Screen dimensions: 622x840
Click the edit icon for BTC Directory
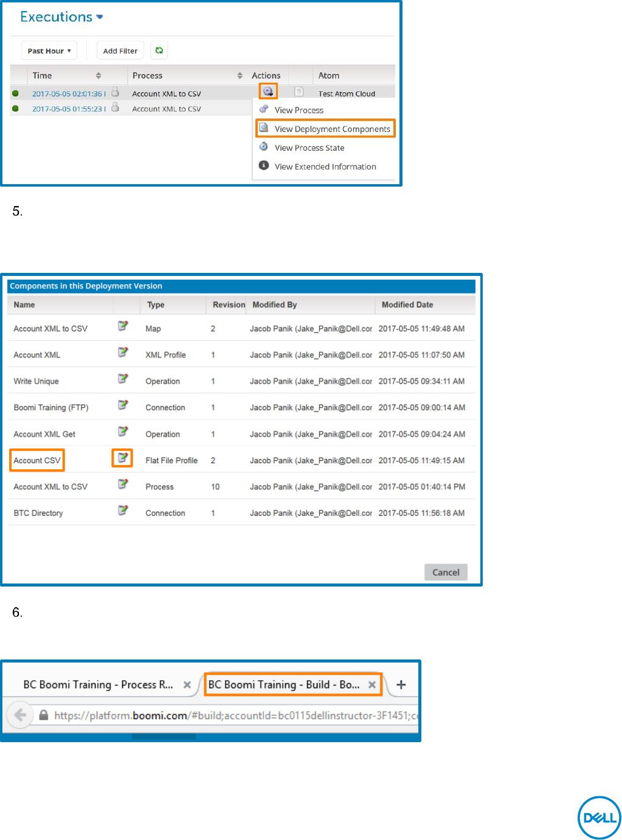(x=123, y=511)
